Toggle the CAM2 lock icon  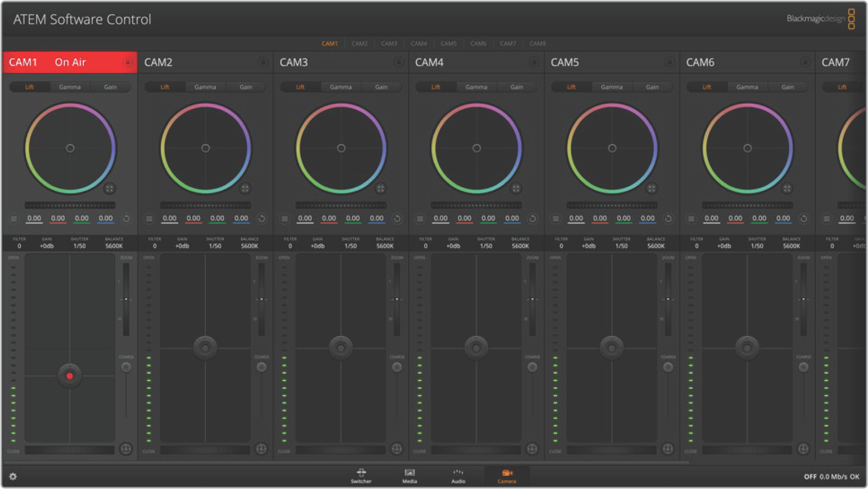263,62
